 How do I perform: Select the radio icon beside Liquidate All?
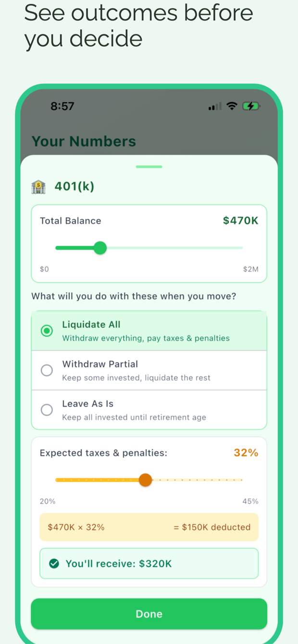coord(47,330)
